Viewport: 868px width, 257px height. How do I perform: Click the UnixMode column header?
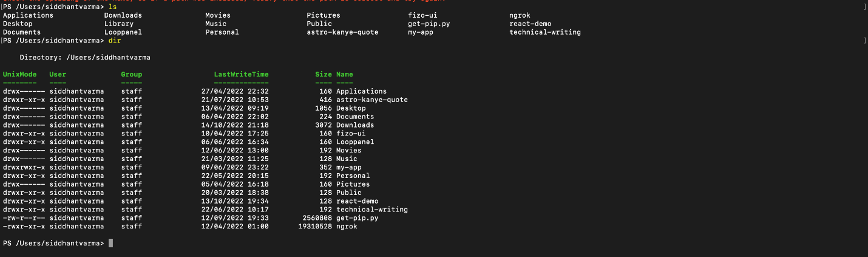(20, 74)
